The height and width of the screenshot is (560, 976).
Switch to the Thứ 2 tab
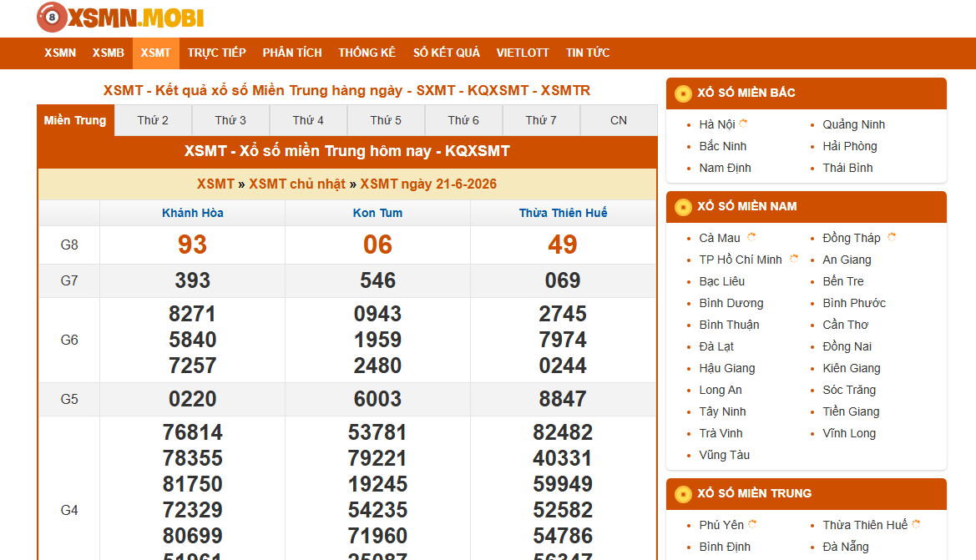click(153, 120)
